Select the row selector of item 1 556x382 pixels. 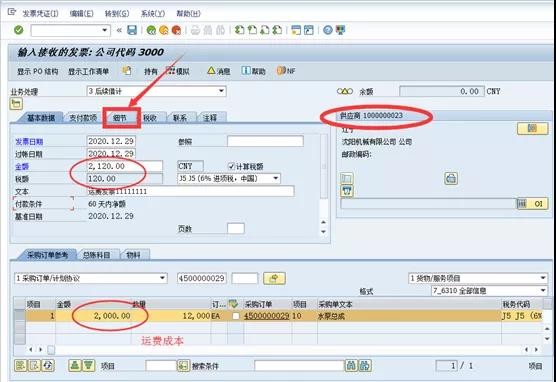20,316
